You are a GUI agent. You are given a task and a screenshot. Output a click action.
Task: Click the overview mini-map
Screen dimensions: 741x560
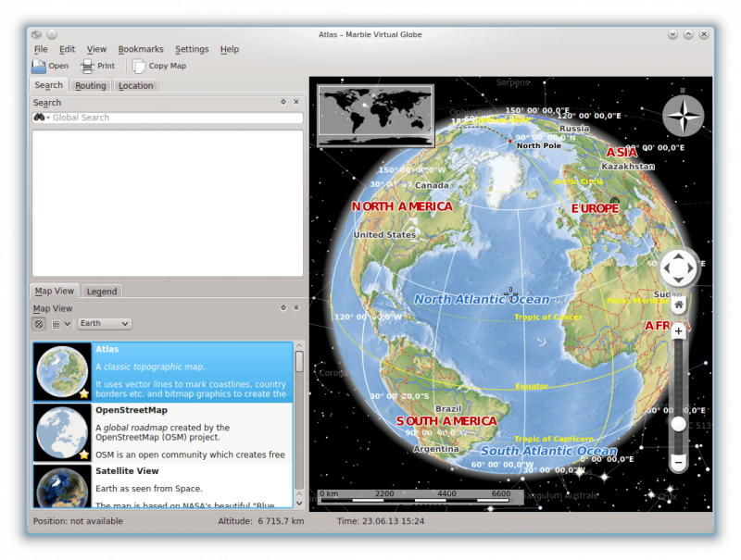click(x=376, y=116)
